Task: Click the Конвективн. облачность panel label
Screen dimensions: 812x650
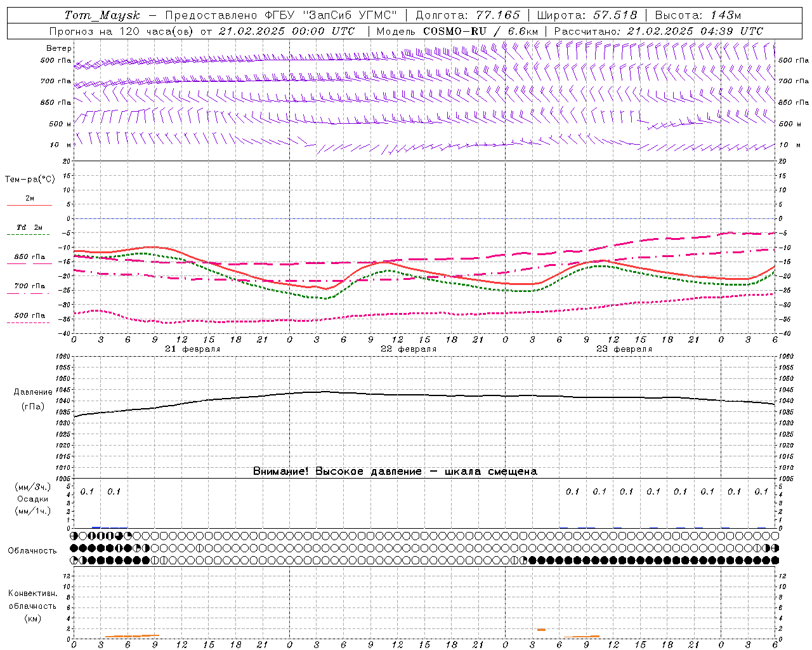Action: [x=32, y=600]
